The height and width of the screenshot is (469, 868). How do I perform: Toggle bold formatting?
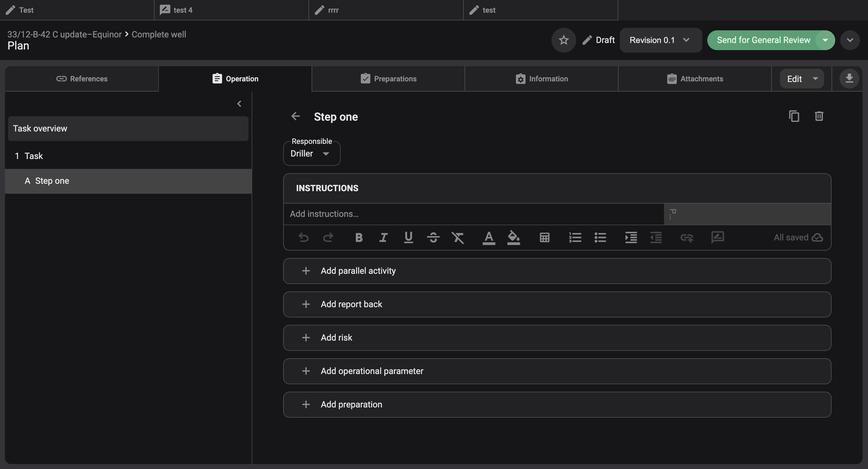[x=358, y=237]
